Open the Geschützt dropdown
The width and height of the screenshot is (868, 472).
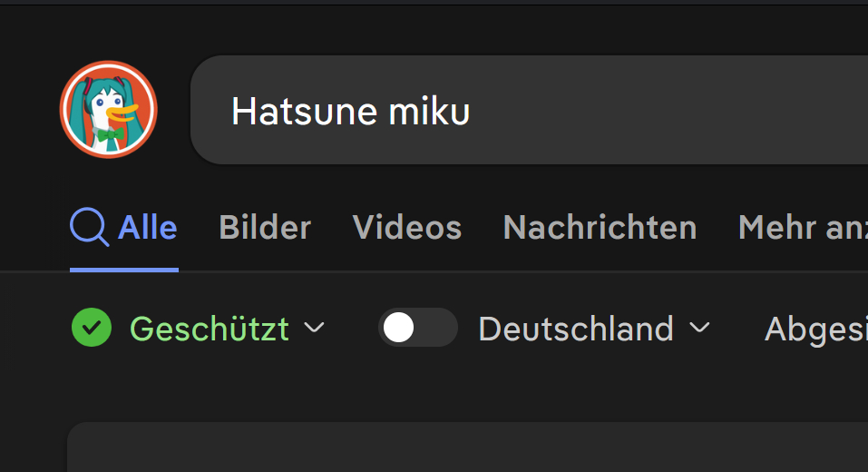(225, 328)
